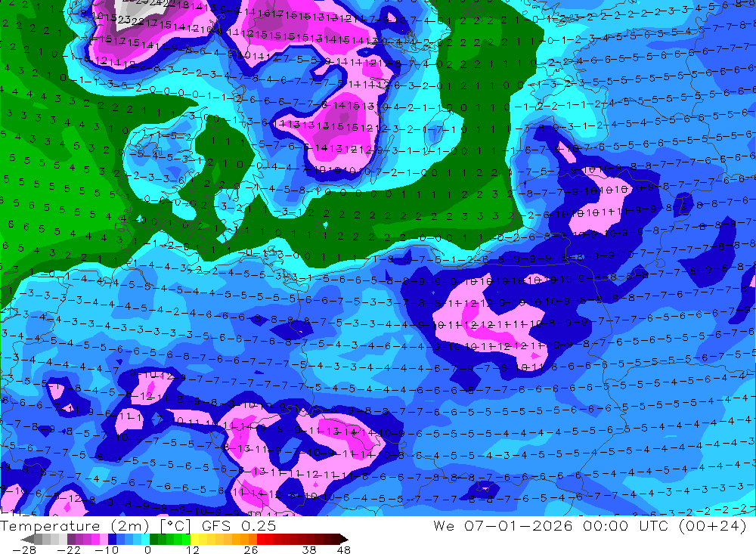Click the legend value "12"
The image size is (756, 554).
tap(192, 550)
